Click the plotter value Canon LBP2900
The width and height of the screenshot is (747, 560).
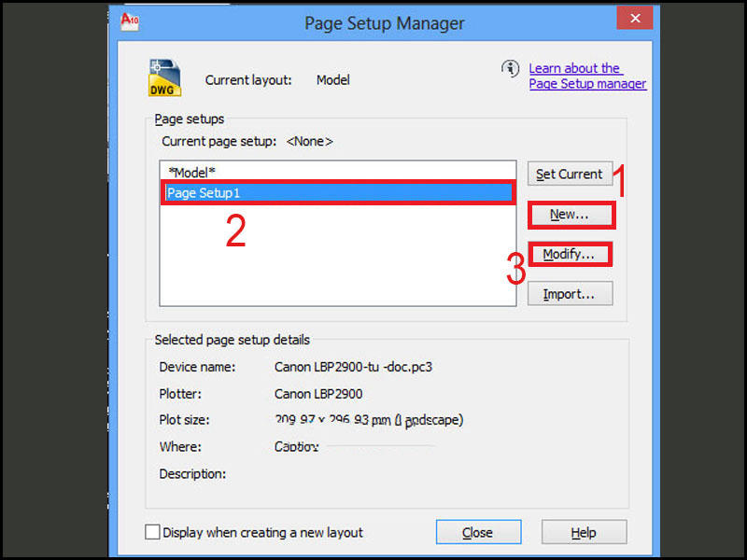(318, 394)
